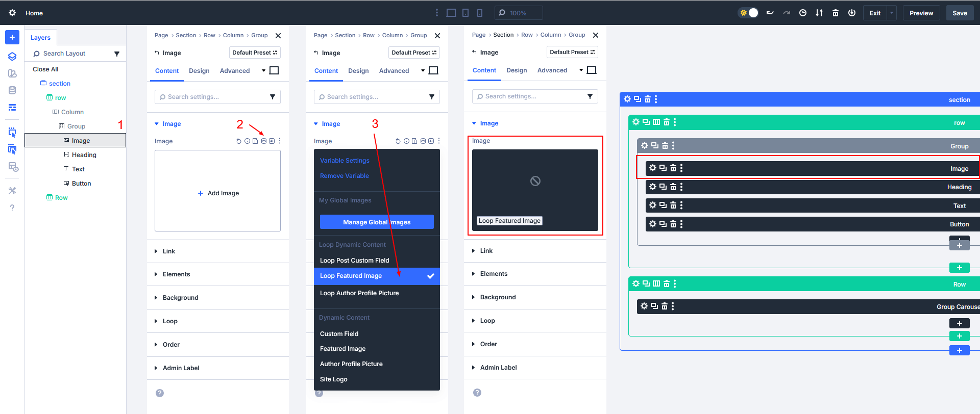Open the Default Preset dropdown

coord(255,53)
